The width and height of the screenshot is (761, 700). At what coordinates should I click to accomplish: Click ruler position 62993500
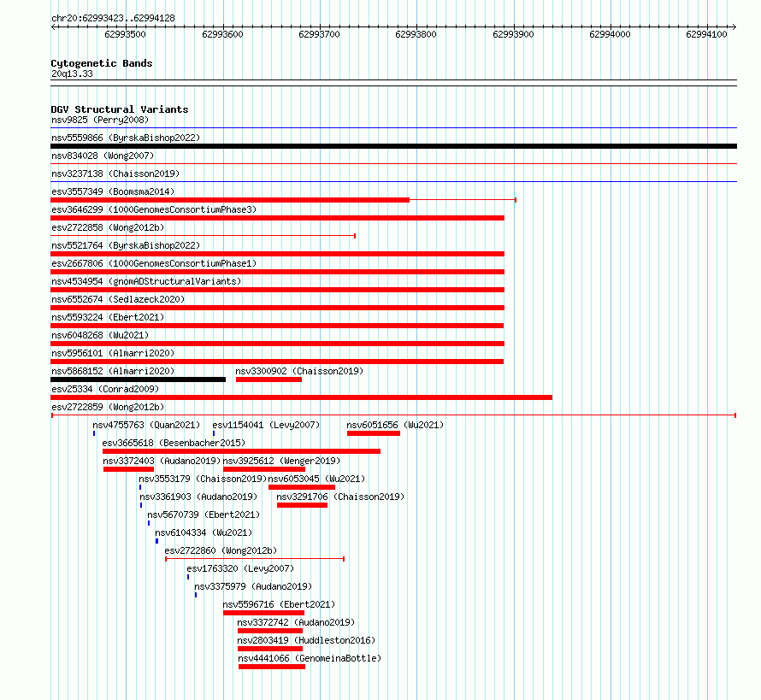tap(125, 34)
